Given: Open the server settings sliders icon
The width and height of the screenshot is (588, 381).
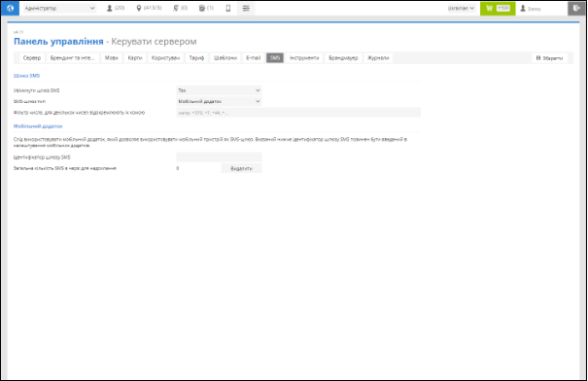Looking at the screenshot, I should tap(246, 8).
